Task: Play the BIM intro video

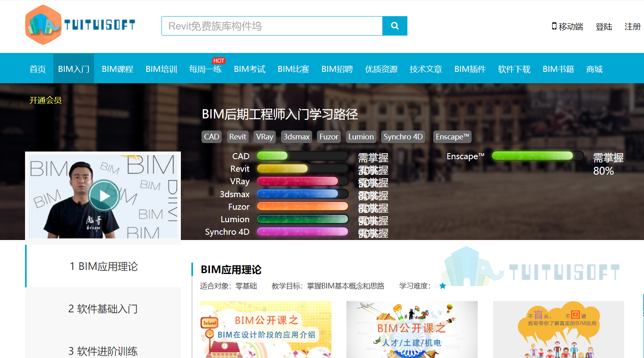Action: (x=104, y=196)
